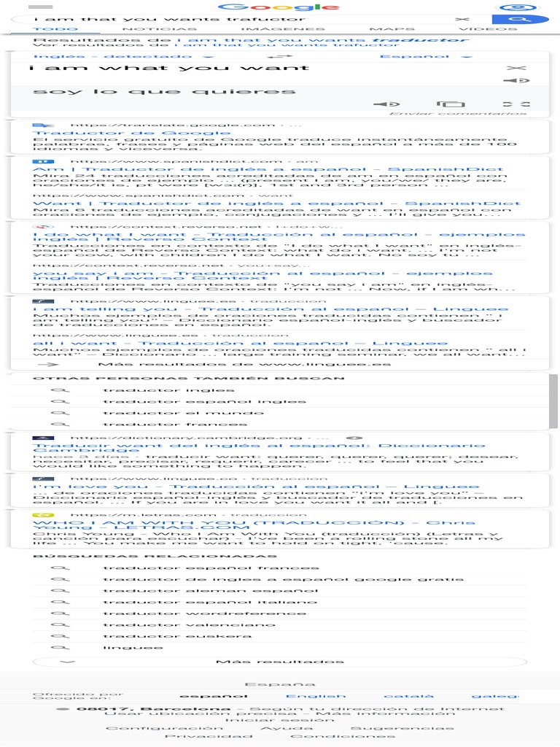Image resolution: width=560 pixels, height=747 pixels.
Task: Search instead for 'i am that you wants trafuctor'
Action: tap(287, 44)
